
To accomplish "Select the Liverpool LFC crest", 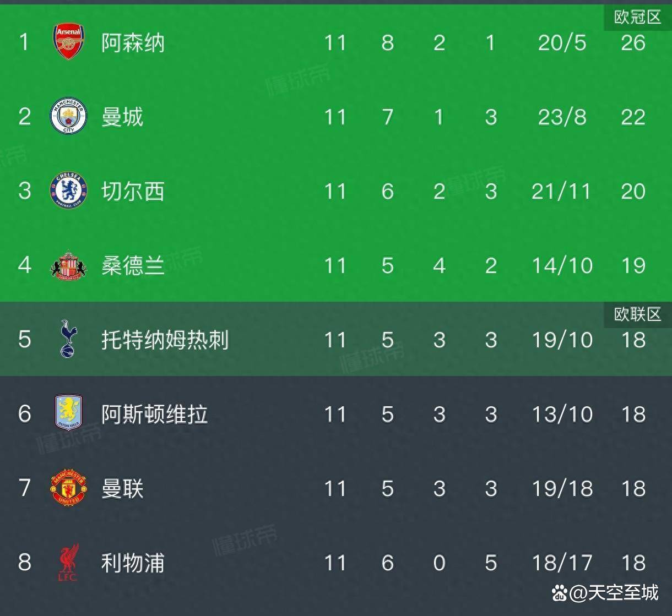I will coord(69,562).
